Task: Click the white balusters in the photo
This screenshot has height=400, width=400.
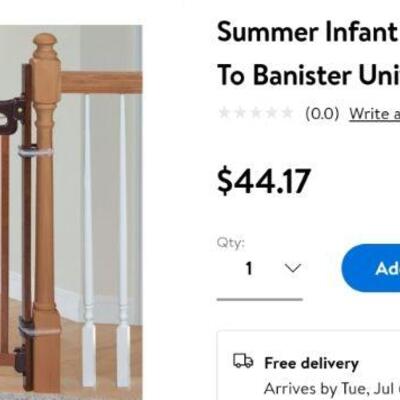Action: pyautogui.click(x=106, y=240)
